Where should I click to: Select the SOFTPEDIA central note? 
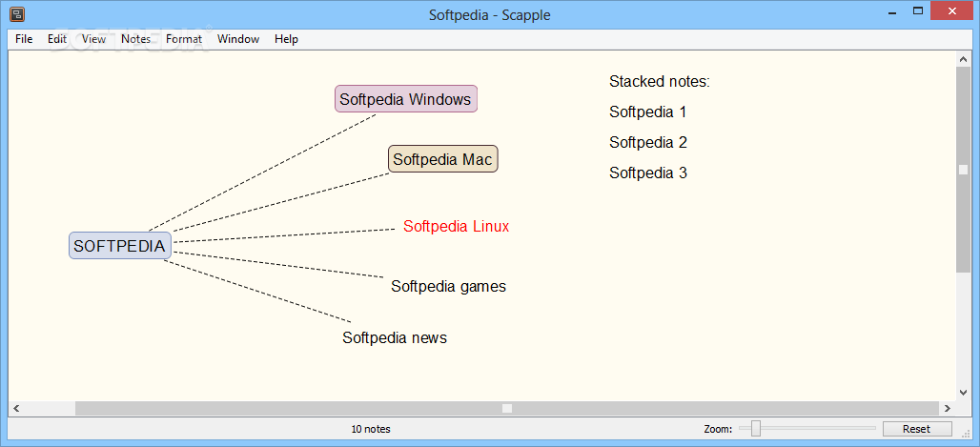click(119, 246)
